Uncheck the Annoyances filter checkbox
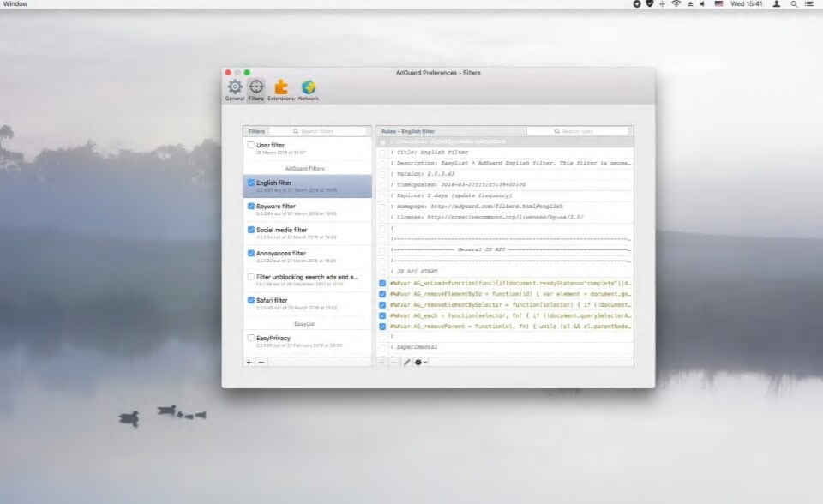Image resolution: width=823 pixels, height=504 pixels. point(251,253)
